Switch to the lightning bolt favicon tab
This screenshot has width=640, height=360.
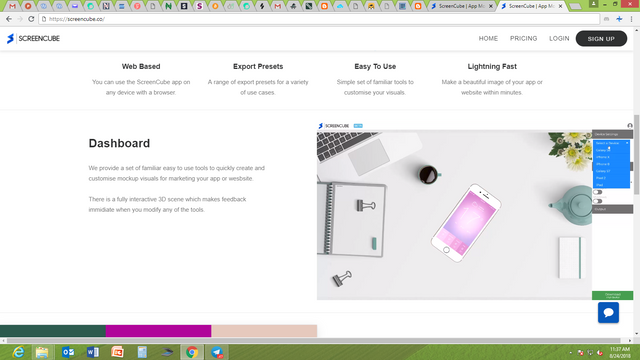[x=262, y=6]
